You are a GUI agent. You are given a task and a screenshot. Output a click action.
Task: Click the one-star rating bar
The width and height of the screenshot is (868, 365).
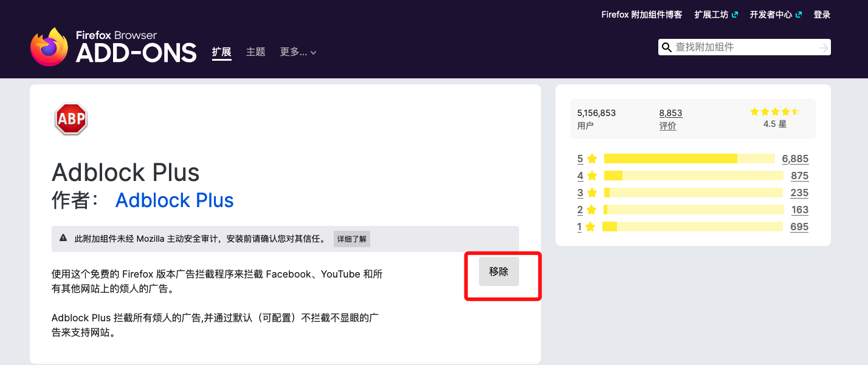692,227
